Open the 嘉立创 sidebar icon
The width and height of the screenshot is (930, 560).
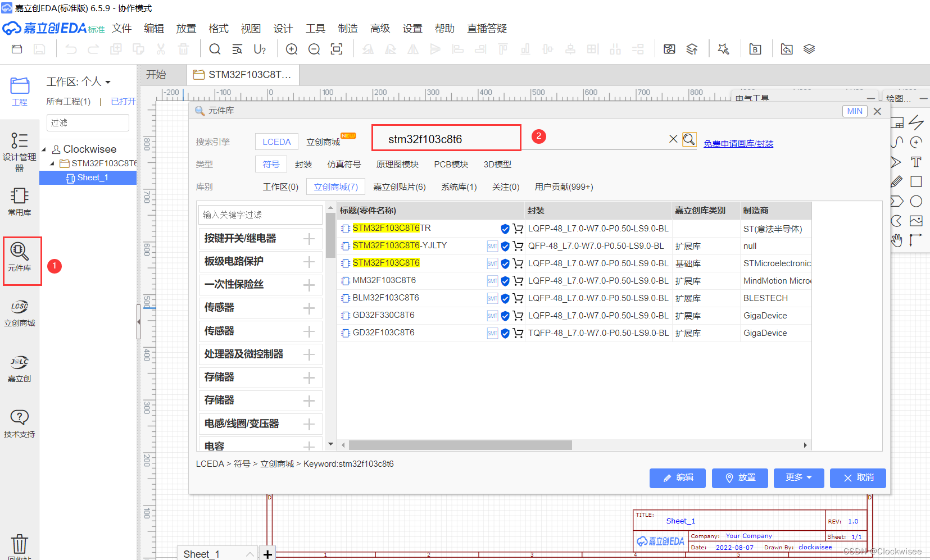[x=20, y=368]
